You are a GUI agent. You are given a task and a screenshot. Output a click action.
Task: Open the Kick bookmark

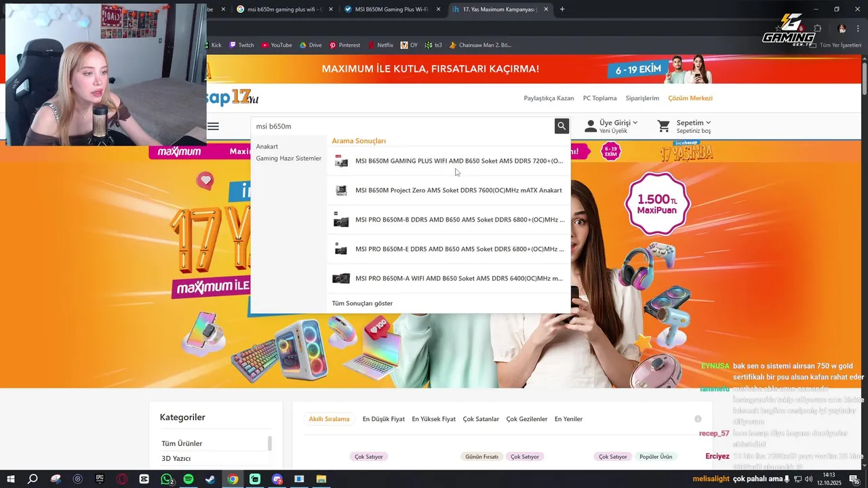[214, 45]
